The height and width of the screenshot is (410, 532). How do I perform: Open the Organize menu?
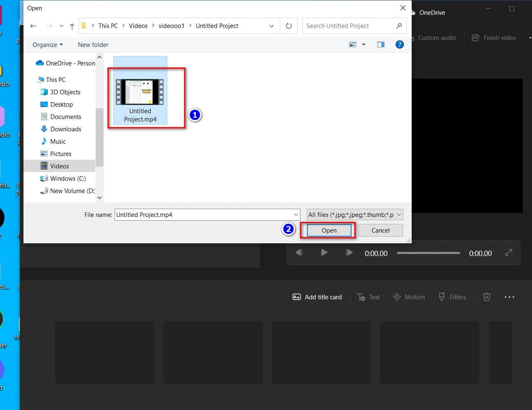click(x=48, y=45)
